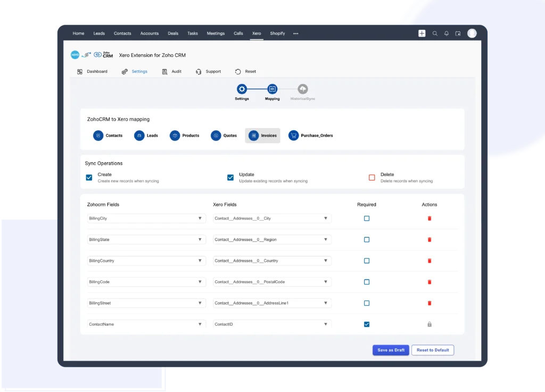Open the BillingStreet field dropdown
The height and width of the screenshot is (392, 545).
tap(201, 303)
